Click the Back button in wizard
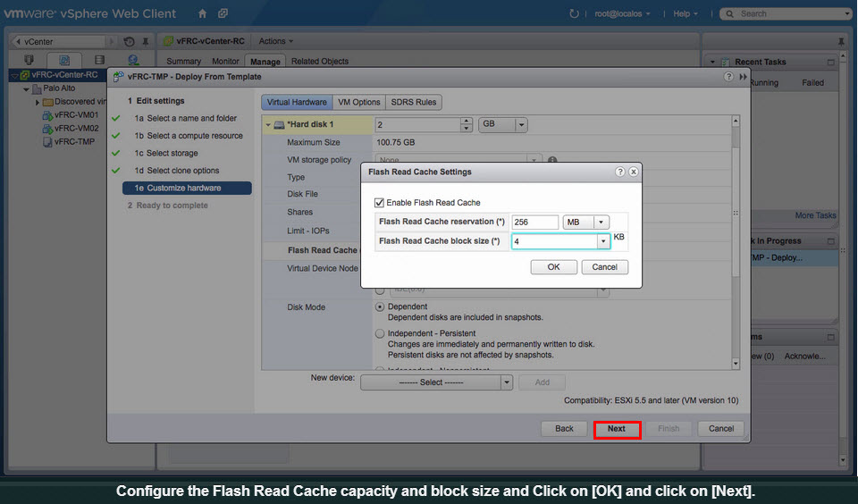 564,429
